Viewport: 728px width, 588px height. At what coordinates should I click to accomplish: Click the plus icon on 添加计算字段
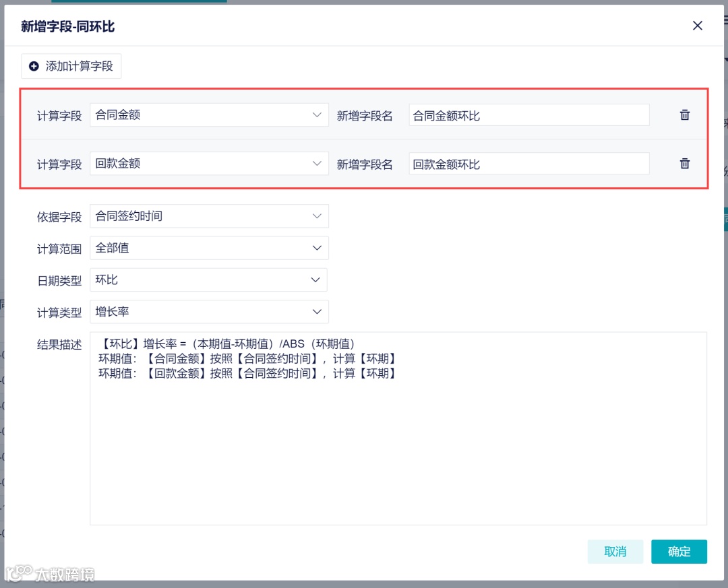click(x=34, y=66)
